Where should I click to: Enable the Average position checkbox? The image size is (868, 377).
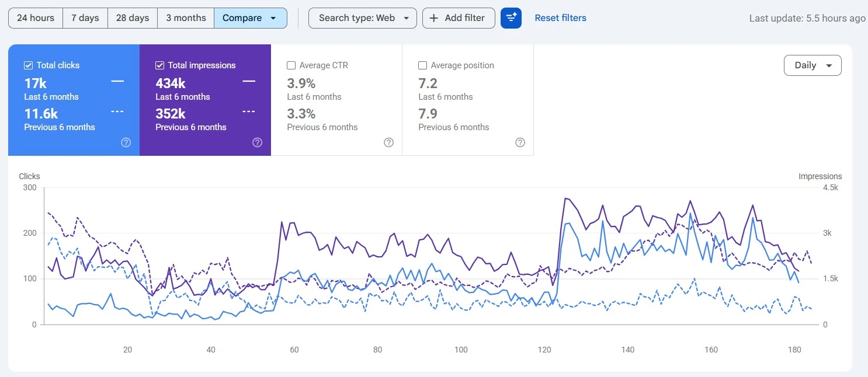pos(422,65)
